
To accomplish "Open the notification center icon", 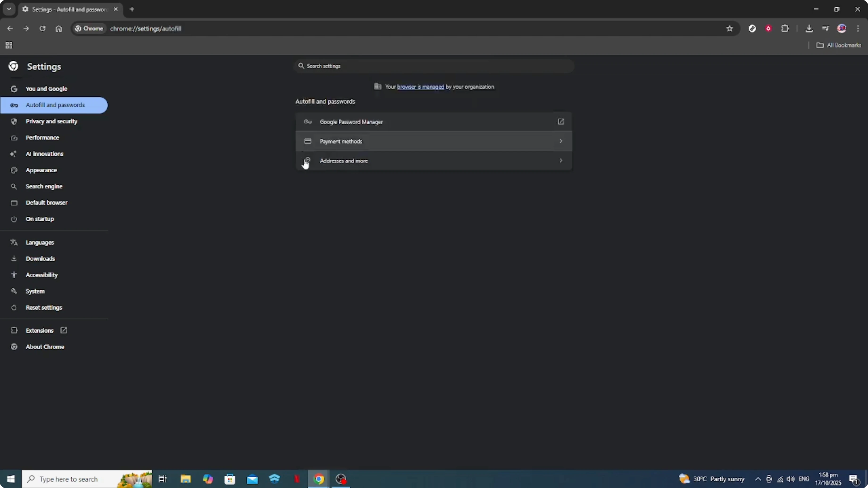I will tap(854, 479).
